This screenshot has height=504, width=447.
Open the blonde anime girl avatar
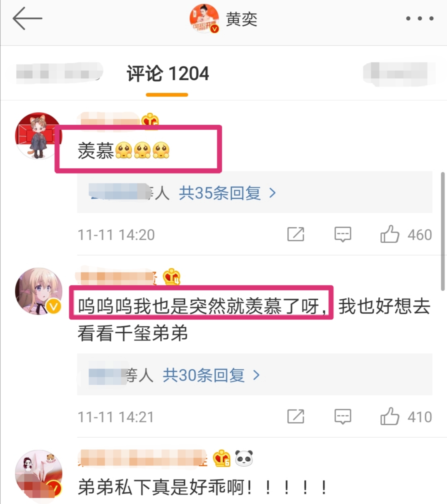coord(38,291)
